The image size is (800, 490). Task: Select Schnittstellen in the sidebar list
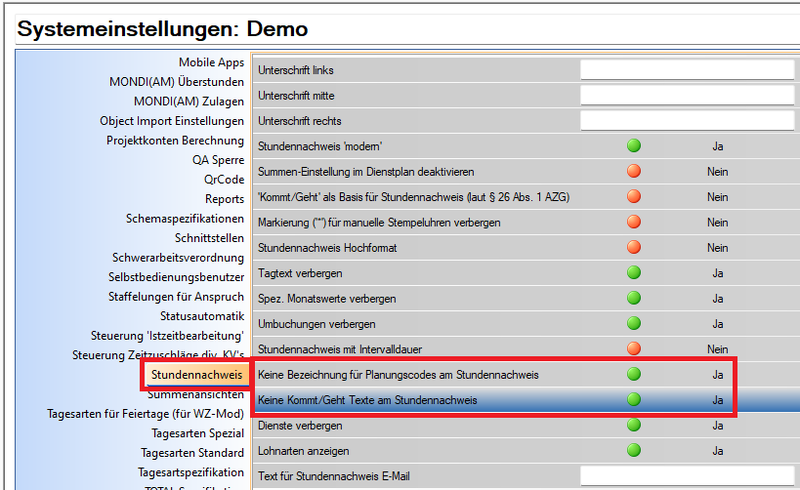209,238
